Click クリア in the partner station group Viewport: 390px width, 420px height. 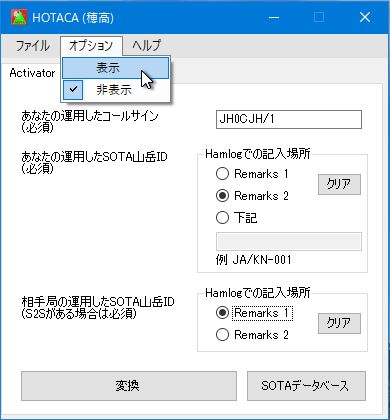339,323
